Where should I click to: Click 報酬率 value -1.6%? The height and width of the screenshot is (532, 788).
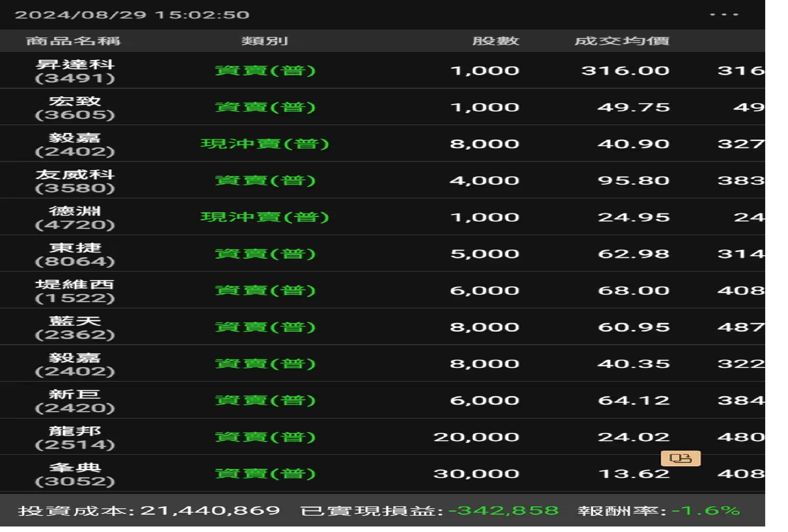click(x=706, y=511)
